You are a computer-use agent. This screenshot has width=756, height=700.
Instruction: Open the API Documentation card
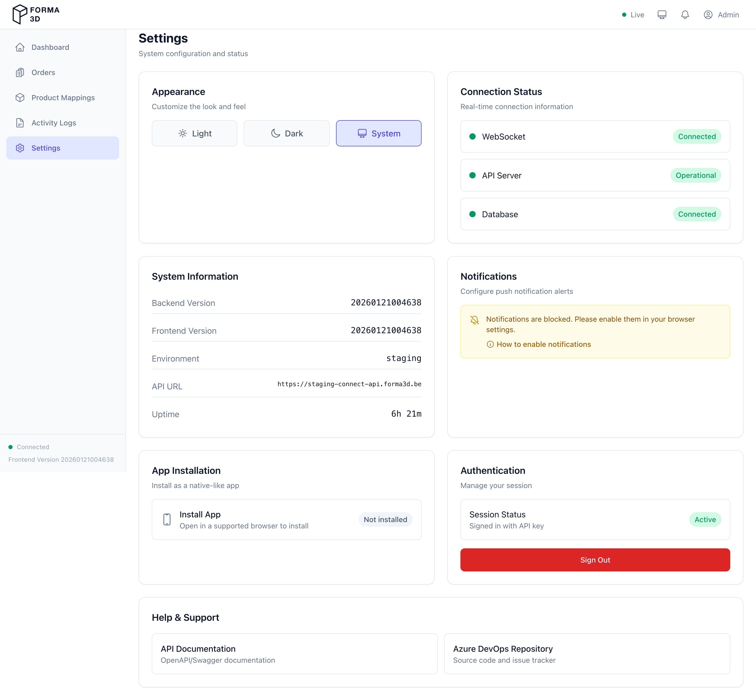click(x=295, y=654)
